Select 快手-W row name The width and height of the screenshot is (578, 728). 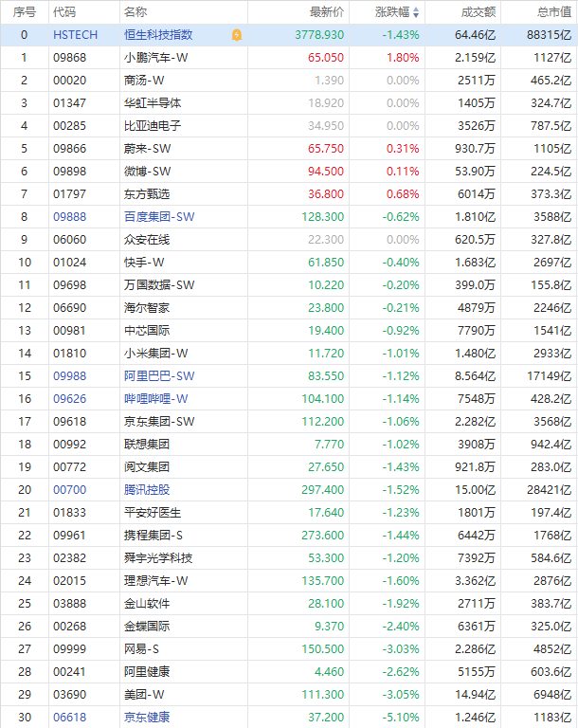[144, 263]
